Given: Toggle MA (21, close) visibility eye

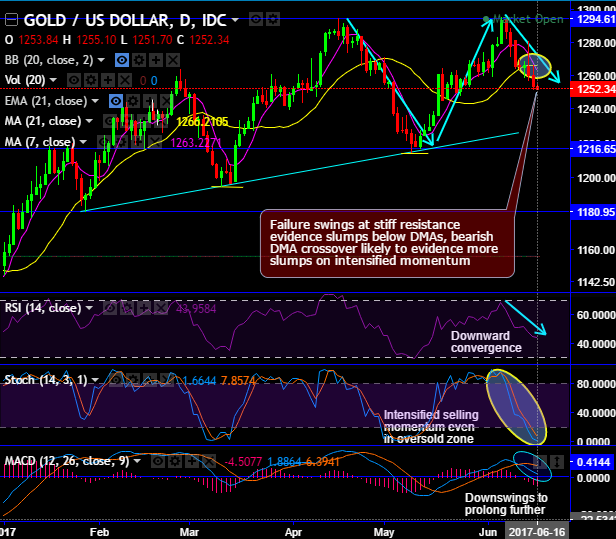Looking at the screenshot, I should pyautogui.click(x=110, y=121).
